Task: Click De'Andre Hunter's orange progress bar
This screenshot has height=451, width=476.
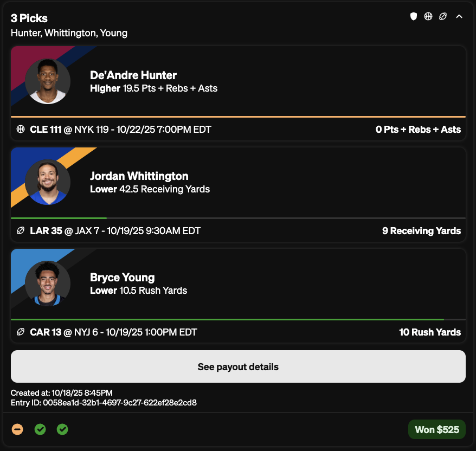Action: click(238, 117)
